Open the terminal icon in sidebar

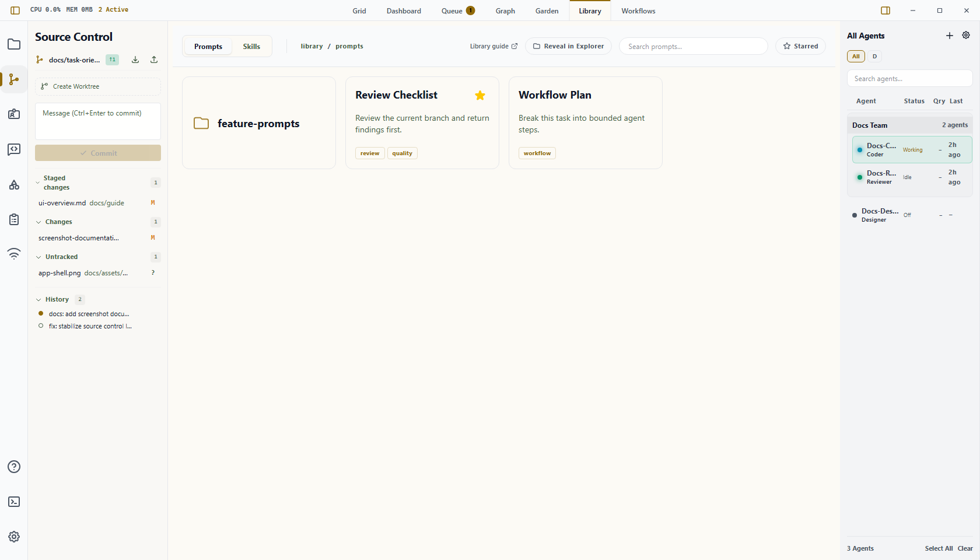pos(14,502)
